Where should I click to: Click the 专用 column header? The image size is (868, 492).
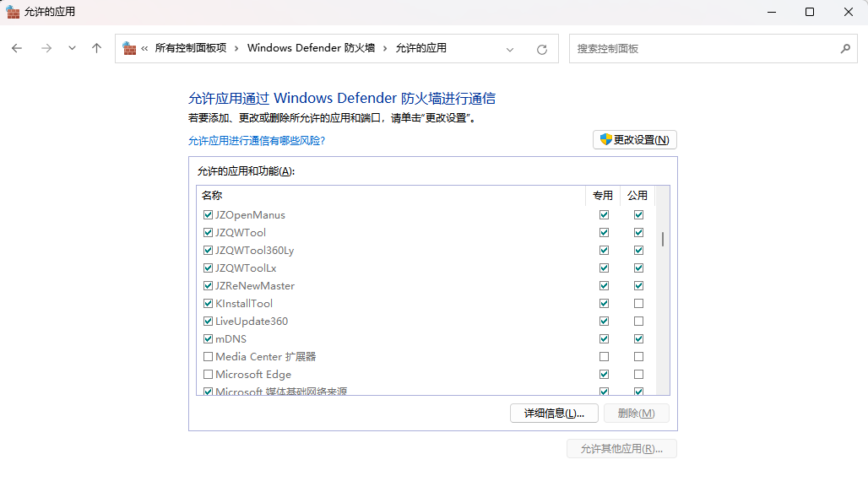(603, 195)
